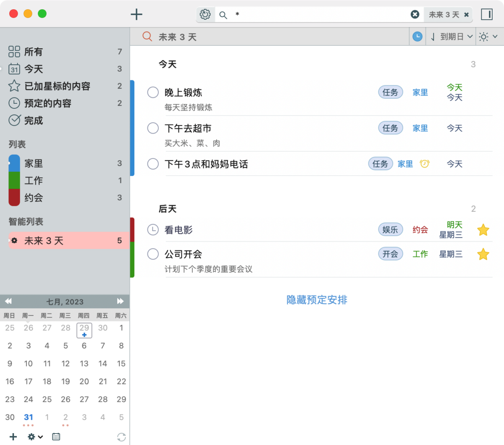Viewport: 504px width, 445px height.
Task: Select the 工作 list
Action: 65,180
